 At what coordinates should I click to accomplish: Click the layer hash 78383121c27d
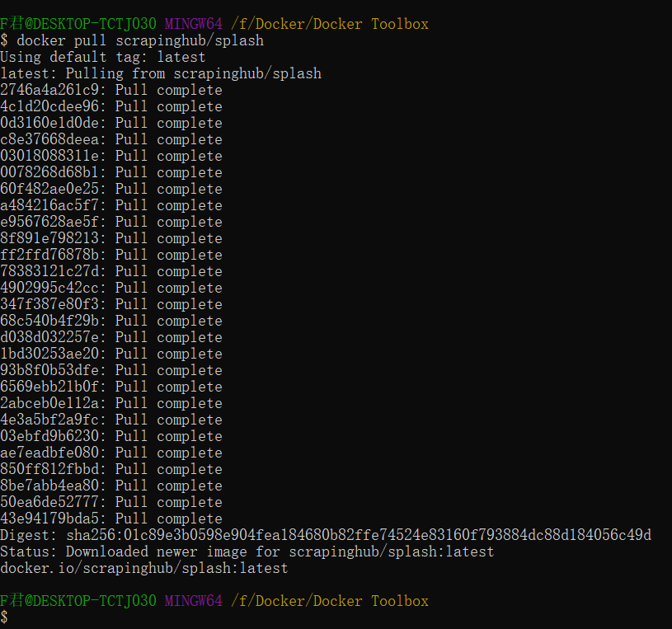coord(45,270)
